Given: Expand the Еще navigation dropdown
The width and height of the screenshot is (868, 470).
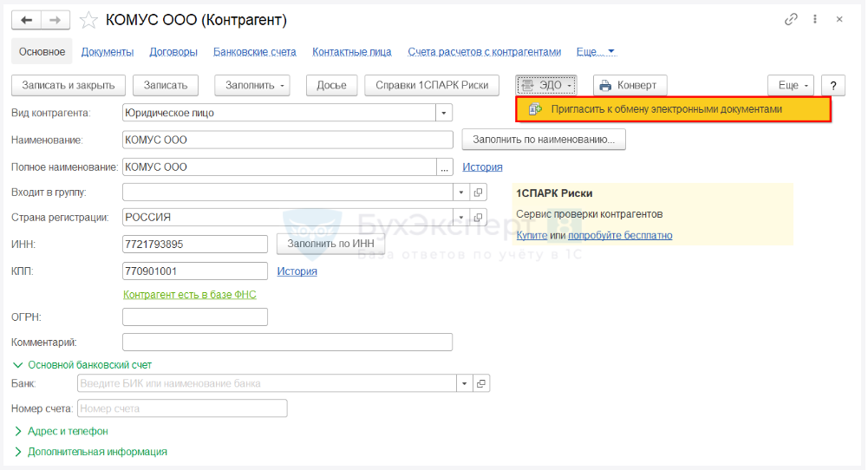Looking at the screenshot, I should 596,51.
